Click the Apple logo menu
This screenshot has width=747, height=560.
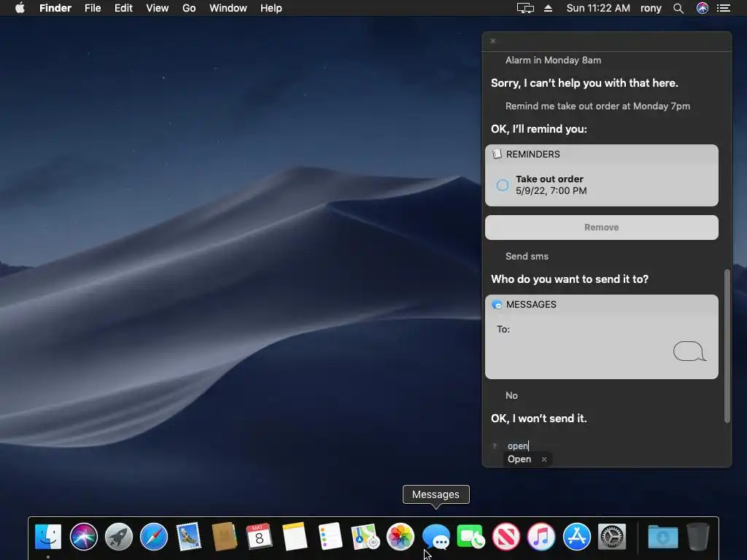(x=20, y=8)
